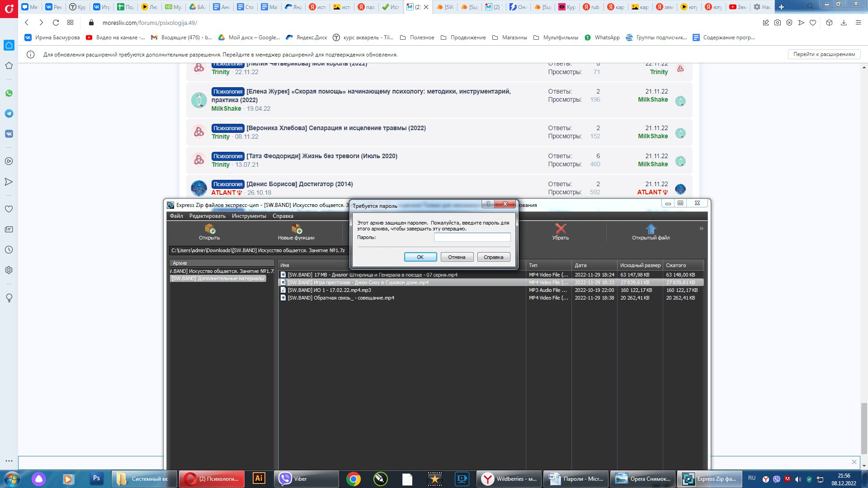The height and width of the screenshot is (488, 868).
Task: Click Перейти к расширениям button
Action: point(824,54)
